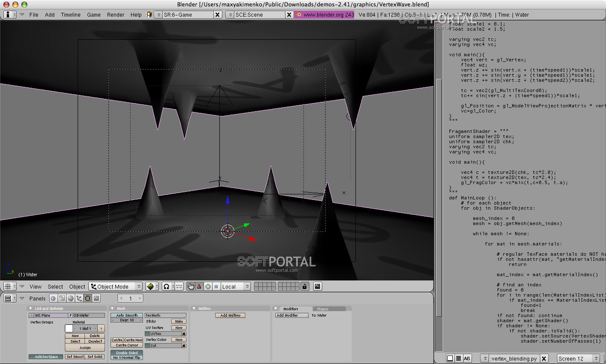Open the Object Mode dropdown
The height and width of the screenshot is (364, 606).
116,286
